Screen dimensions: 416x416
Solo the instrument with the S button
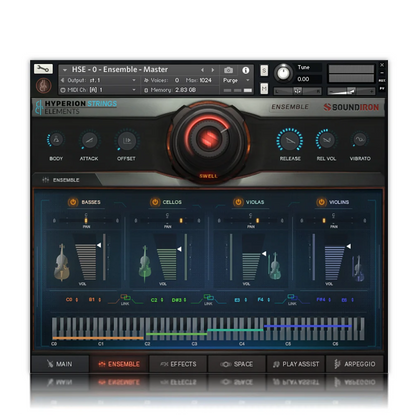pos(264,70)
